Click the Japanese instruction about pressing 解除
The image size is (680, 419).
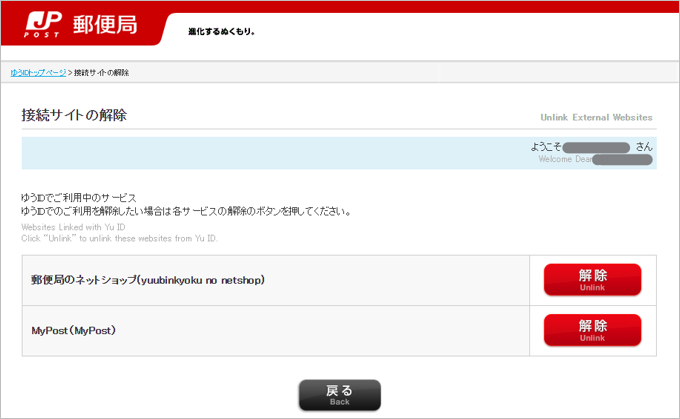(185, 211)
